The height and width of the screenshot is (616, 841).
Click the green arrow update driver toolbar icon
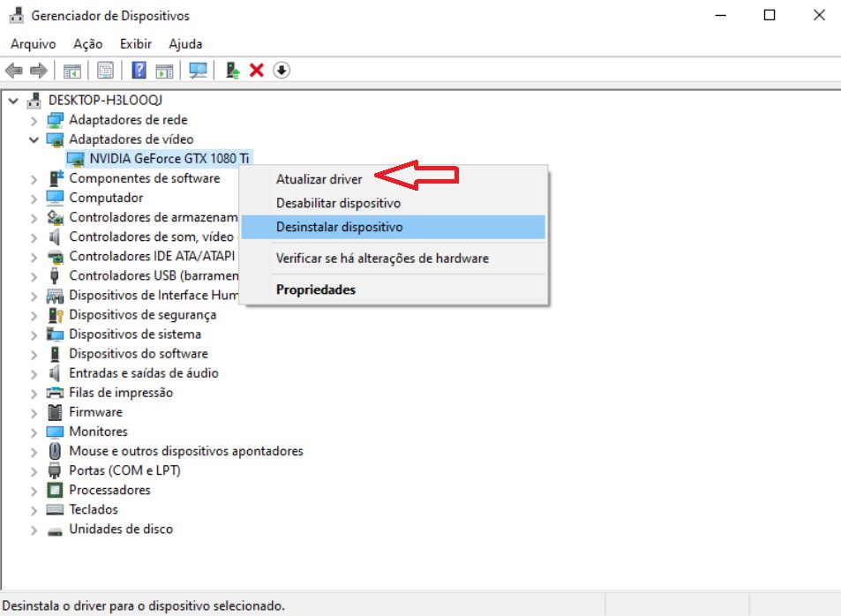pyautogui.click(x=233, y=71)
